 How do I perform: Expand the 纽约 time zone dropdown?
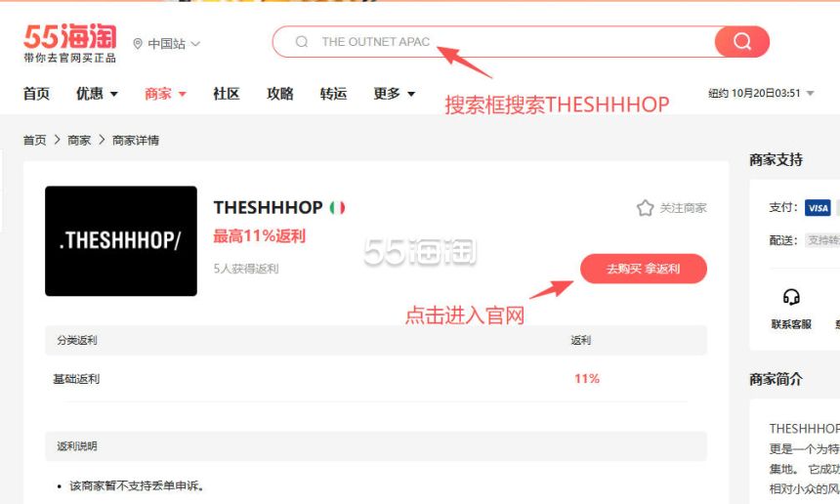coord(811,93)
